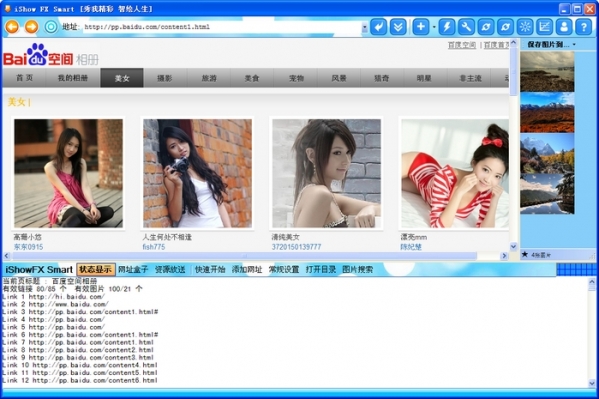Open the 保存图片到 dropdown menu
The height and width of the screenshot is (399, 599).
pyautogui.click(x=552, y=45)
